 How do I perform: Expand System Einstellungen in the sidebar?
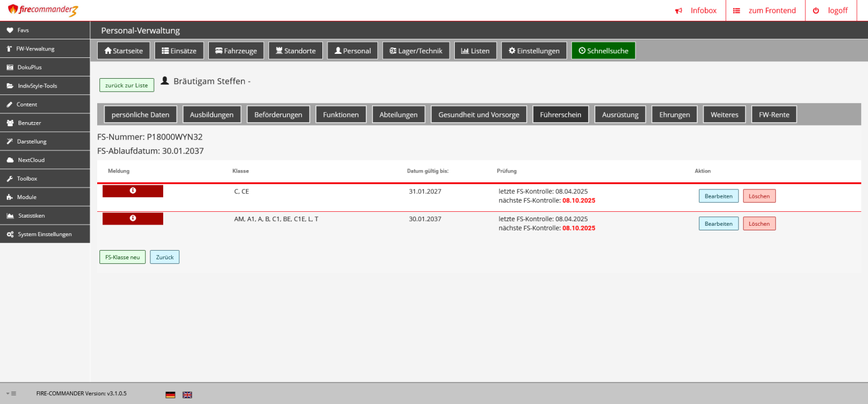pyautogui.click(x=45, y=234)
